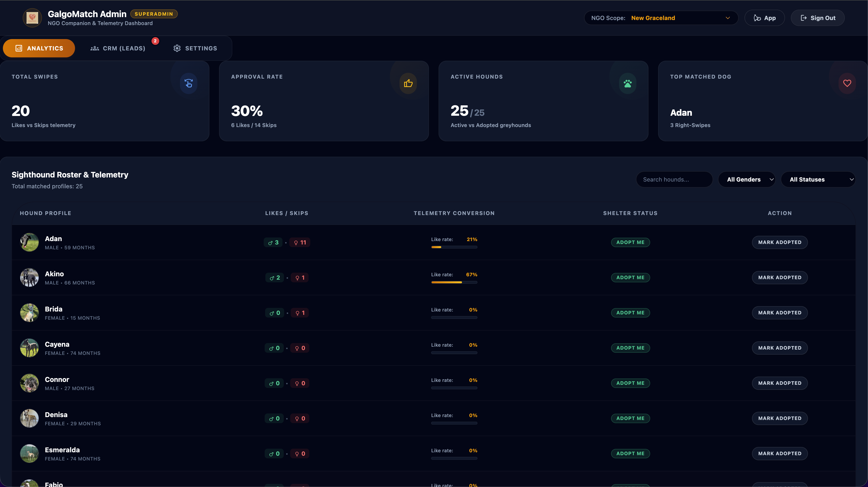The height and width of the screenshot is (487, 868).
Task: Click Akino's ADOPT ME status badge
Action: 630,278
